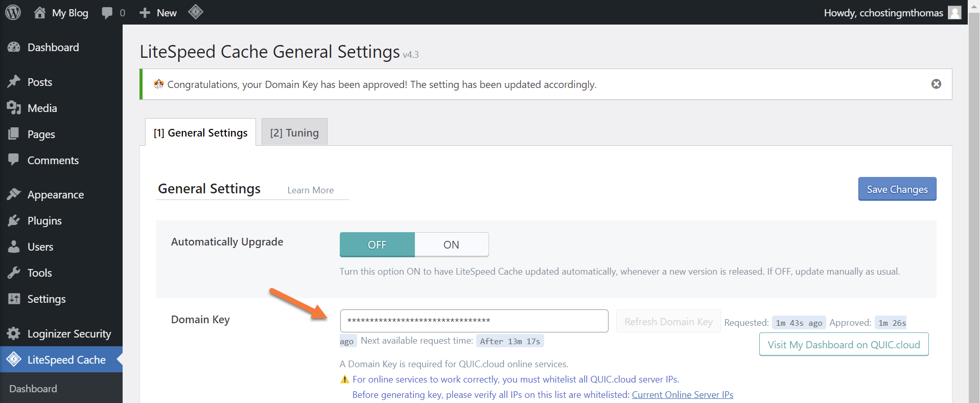The height and width of the screenshot is (403, 980).
Task: Click the LiteSpeed diamond icon in admin bar
Action: point(196,12)
